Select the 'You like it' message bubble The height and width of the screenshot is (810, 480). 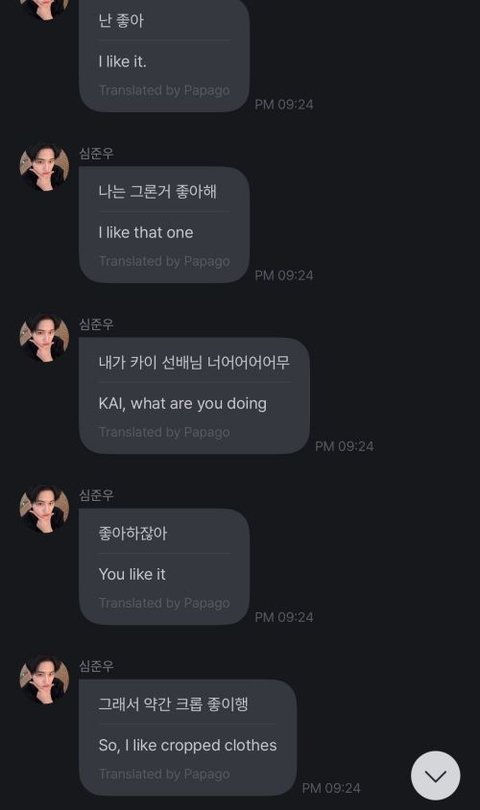pyautogui.click(x=164, y=567)
